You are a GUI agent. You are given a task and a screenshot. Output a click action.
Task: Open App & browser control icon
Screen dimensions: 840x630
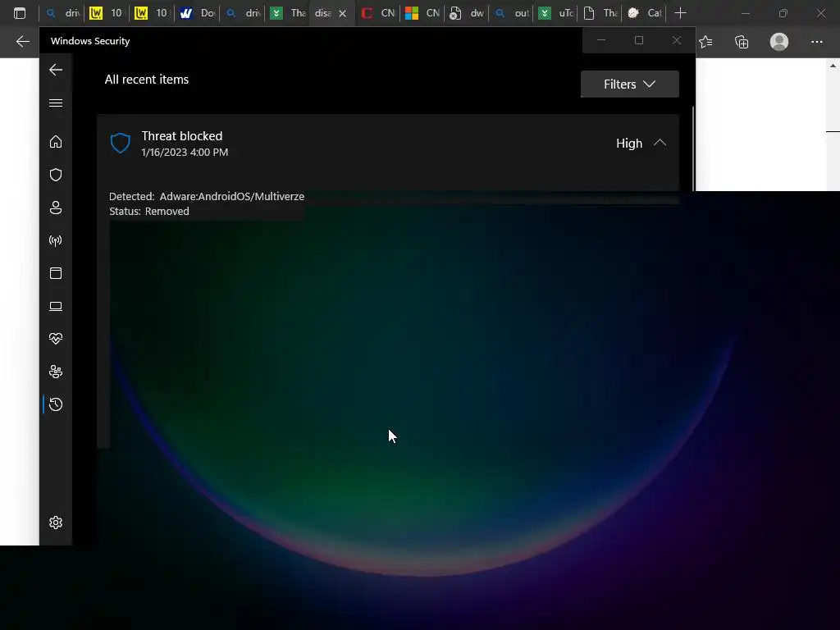pos(56,273)
